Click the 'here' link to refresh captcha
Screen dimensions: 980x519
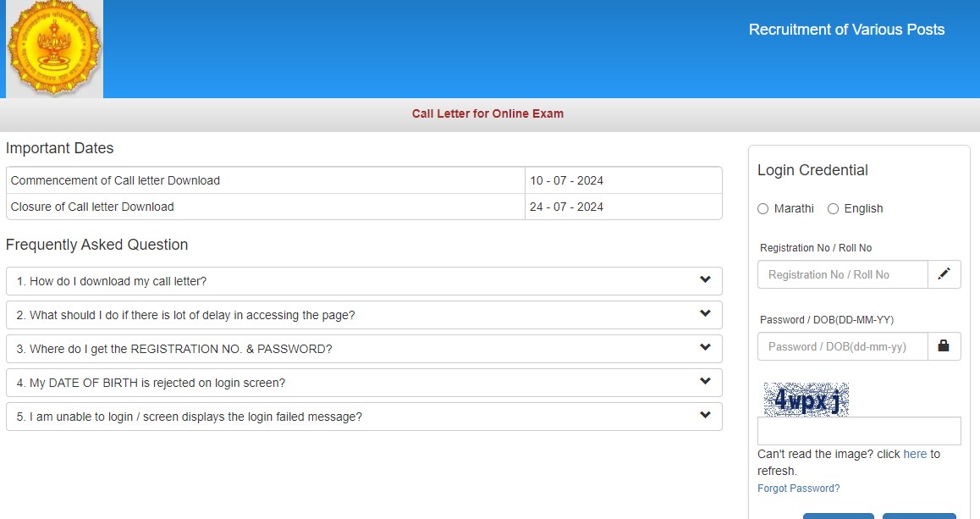[x=915, y=454]
